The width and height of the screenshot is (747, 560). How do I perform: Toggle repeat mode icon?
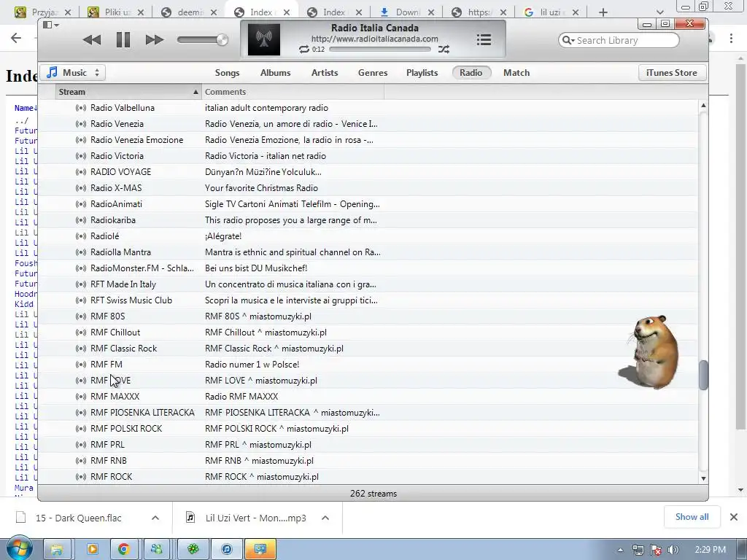[303, 49]
